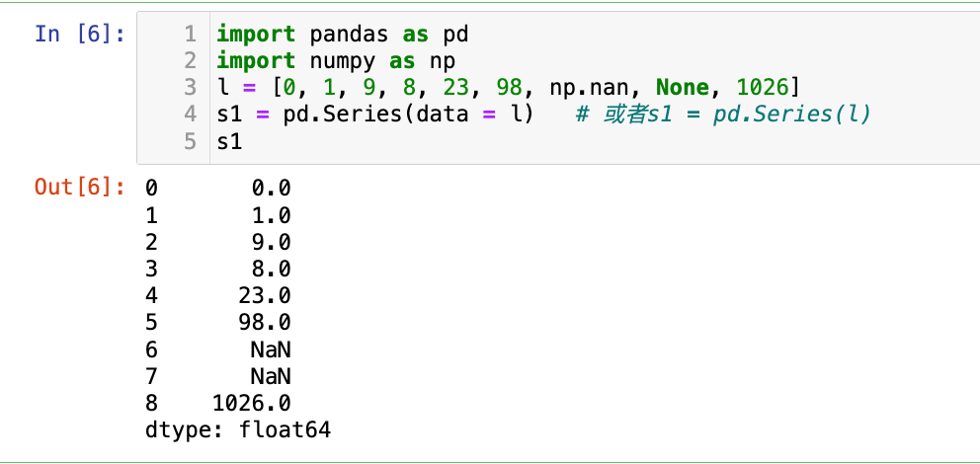The image size is (980, 464).
Task: Click line number 5 in gutter
Action: (191, 141)
